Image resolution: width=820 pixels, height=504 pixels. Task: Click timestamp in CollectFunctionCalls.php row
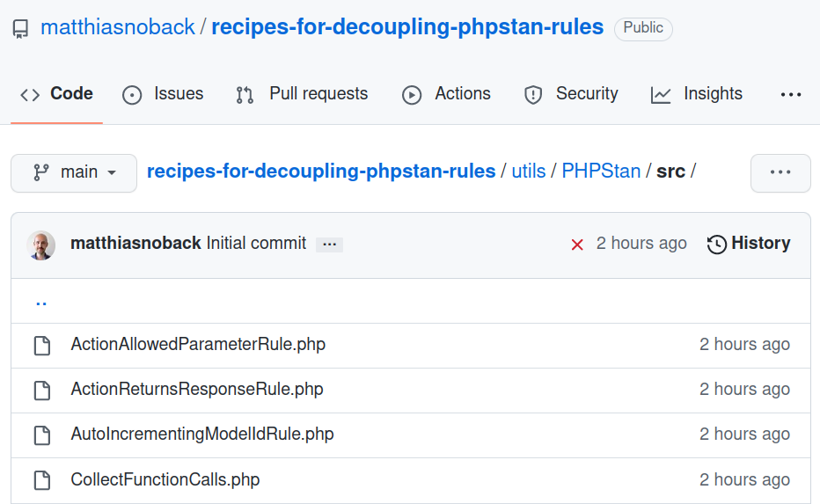pos(744,480)
